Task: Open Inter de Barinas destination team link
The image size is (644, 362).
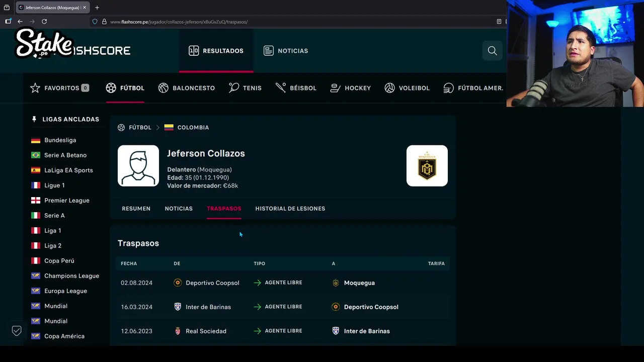Action: (367, 331)
